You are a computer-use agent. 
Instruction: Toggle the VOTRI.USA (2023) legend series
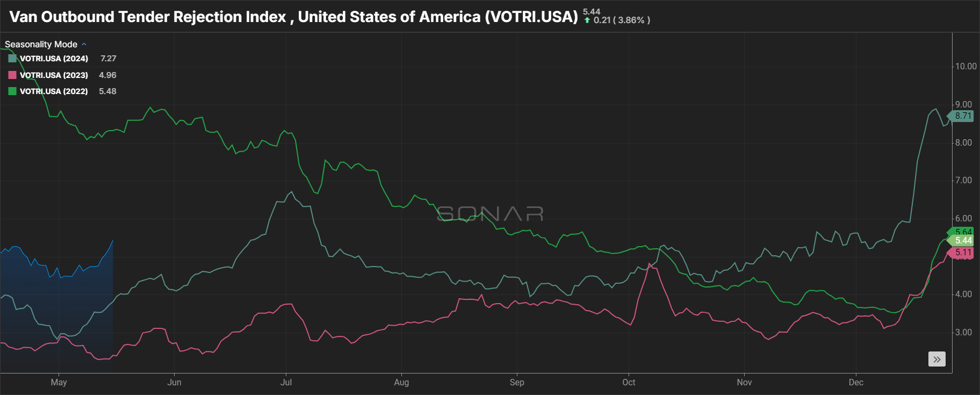coord(54,75)
